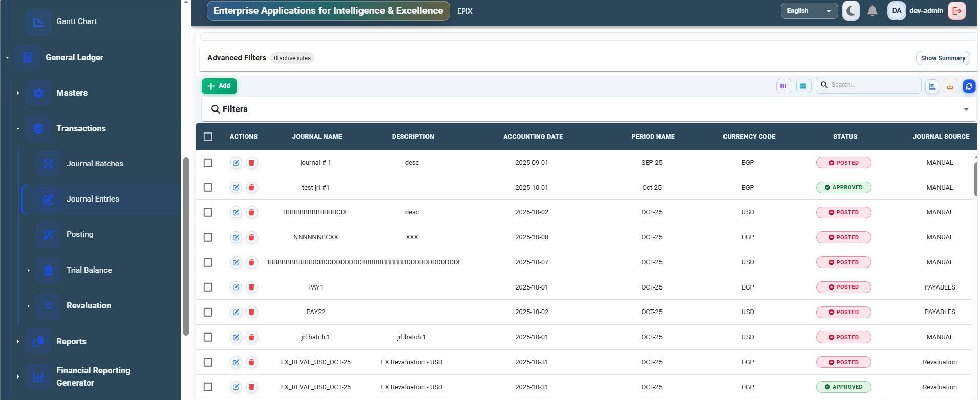Expand Financial Reporting Generator arrow

(x=18, y=377)
